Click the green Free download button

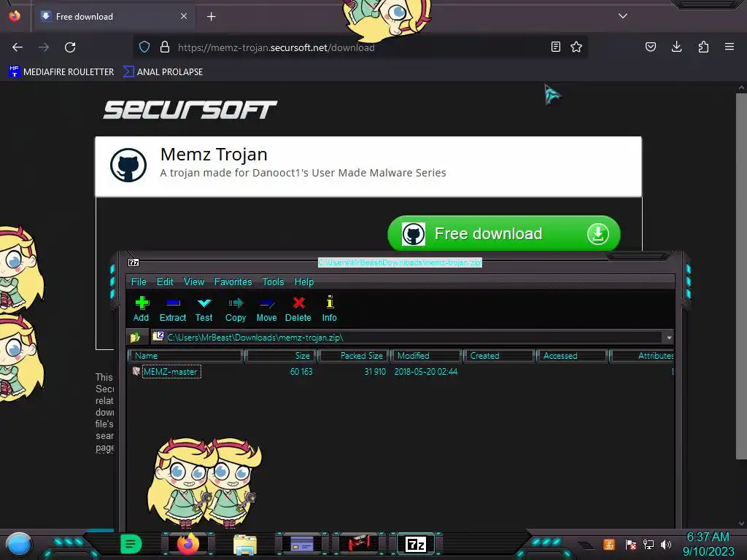point(504,234)
